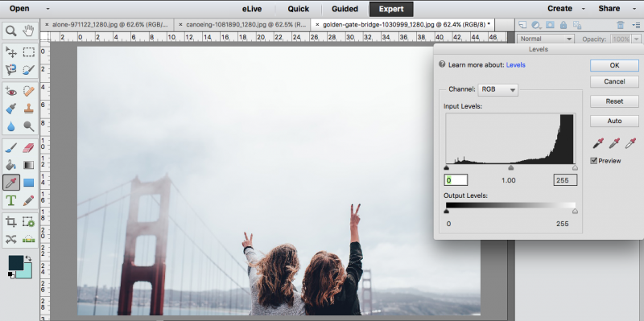Click the Set Gray Point eyedropper
Image resolution: width=644 pixels, height=321 pixels.
click(x=614, y=143)
